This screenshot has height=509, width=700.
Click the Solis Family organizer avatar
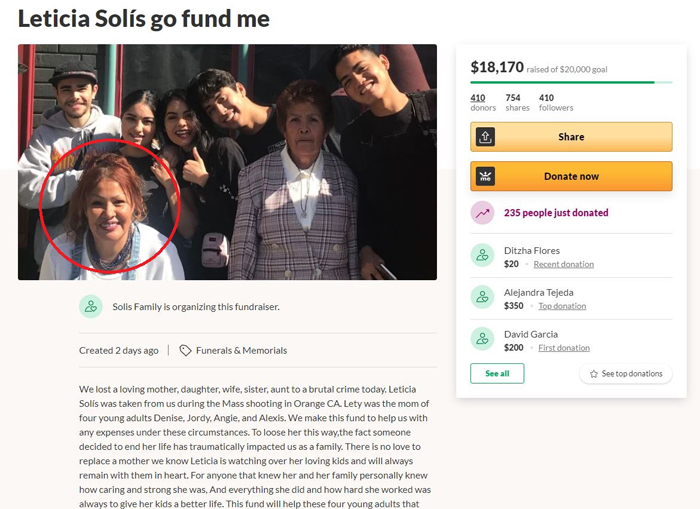91,307
